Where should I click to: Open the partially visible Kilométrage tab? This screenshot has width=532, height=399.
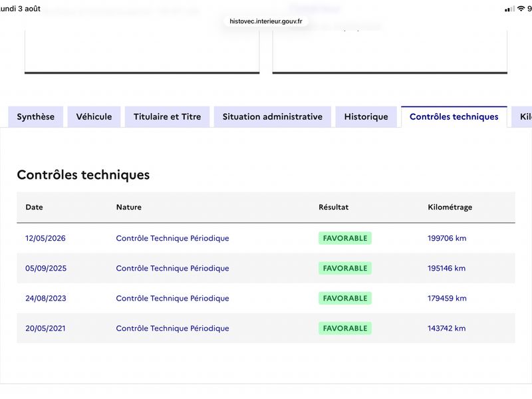523,117
